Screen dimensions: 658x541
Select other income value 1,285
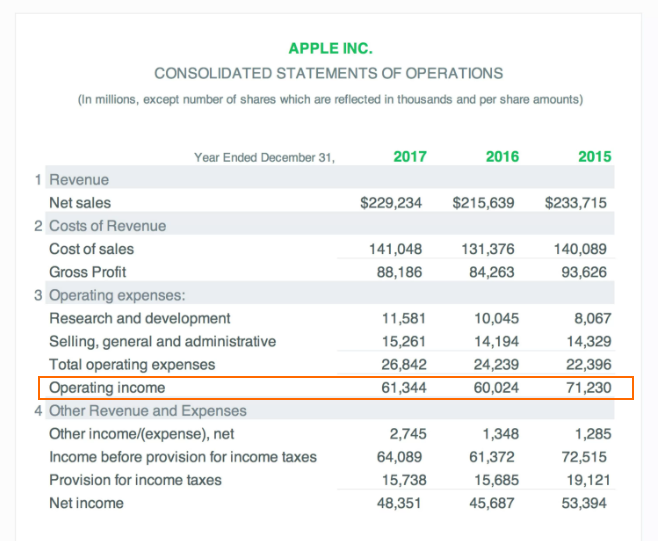593,434
